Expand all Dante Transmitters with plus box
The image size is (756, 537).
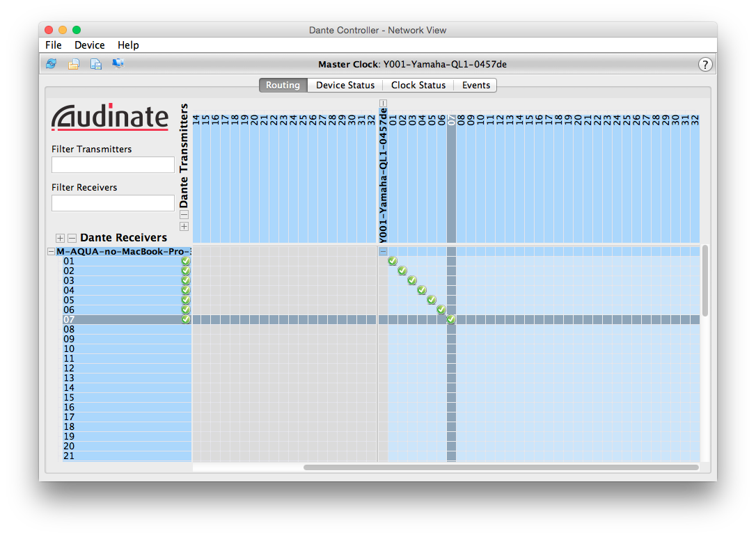[x=184, y=226]
